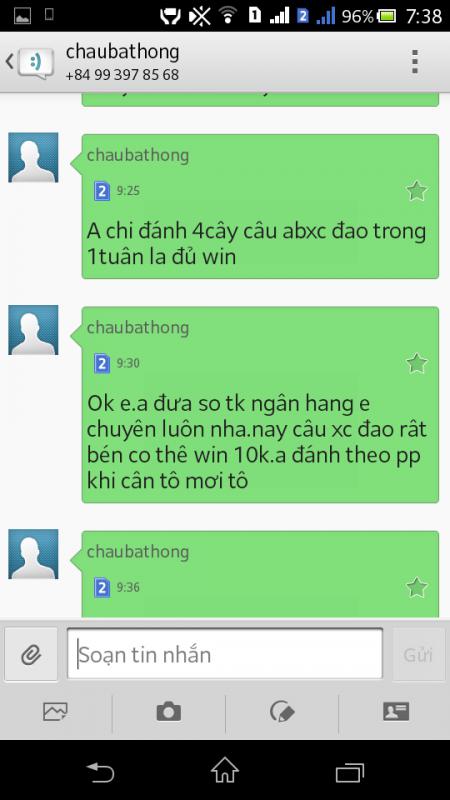Star the 9:36 message

click(x=417, y=587)
